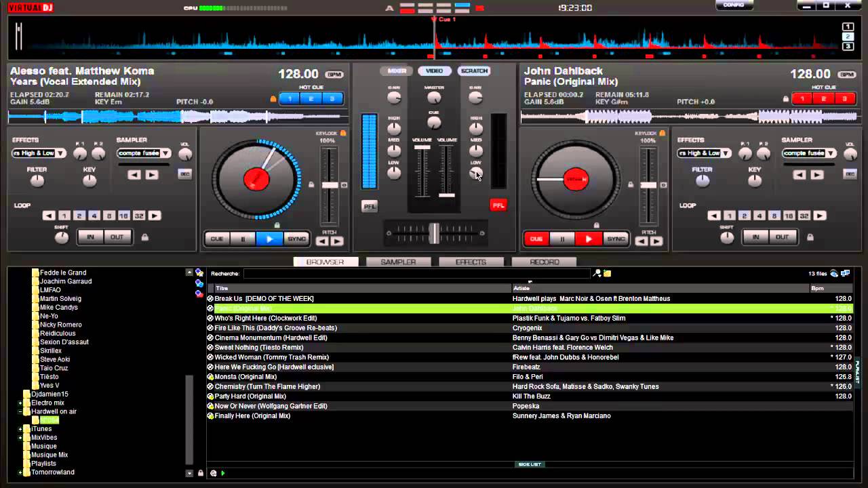Select previous sample on left sampler
The image size is (868, 488).
point(134,174)
